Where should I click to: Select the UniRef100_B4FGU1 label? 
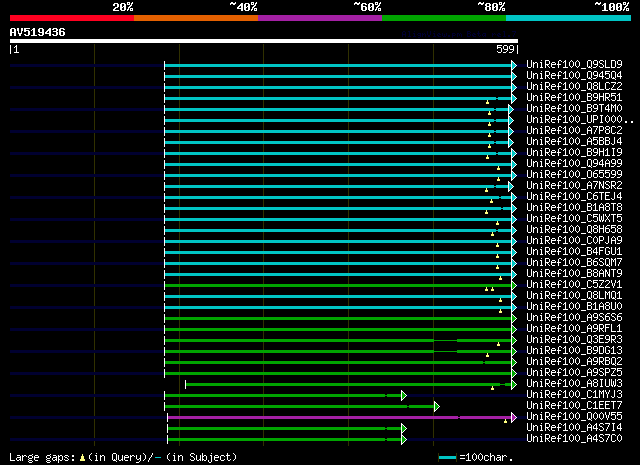574,252
